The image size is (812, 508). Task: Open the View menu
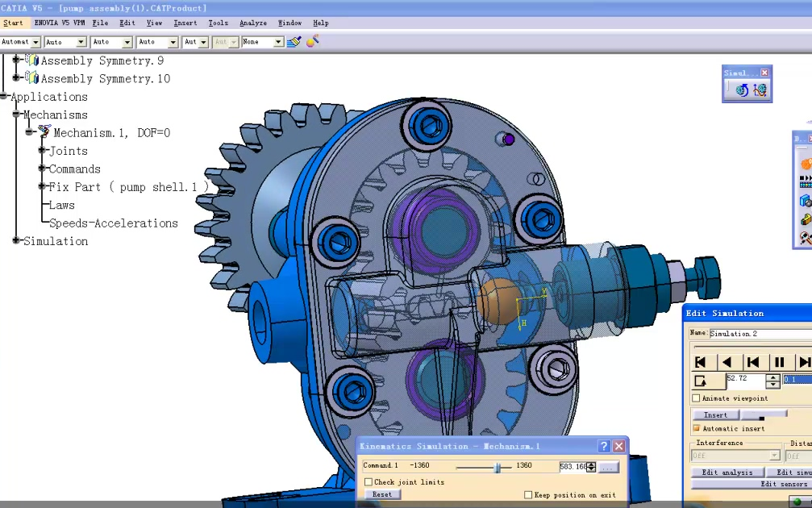coord(154,23)
